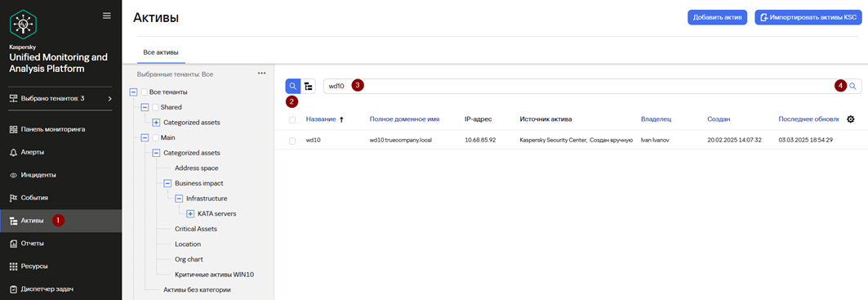
Task: Click the Добавить актив button
Action: pyautogui.click(x=718, y=17)
